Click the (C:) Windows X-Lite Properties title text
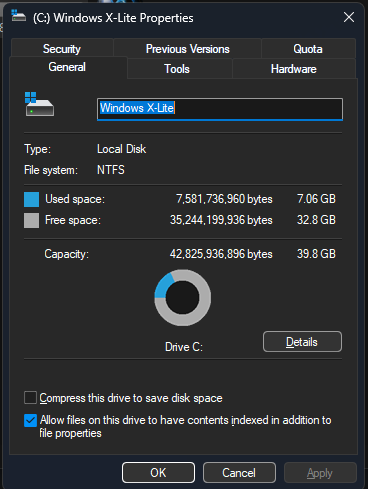Viewport: 368px width, 489px height. 113,18
